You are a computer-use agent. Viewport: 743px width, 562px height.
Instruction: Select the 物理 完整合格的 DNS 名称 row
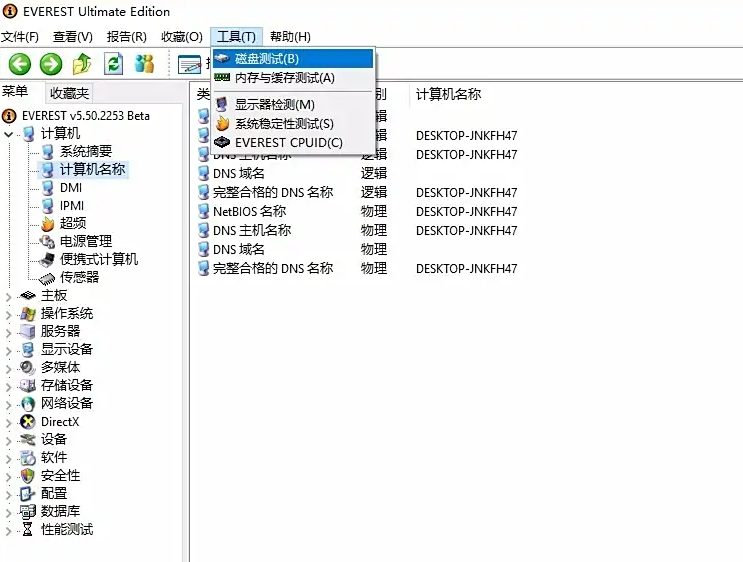click(358, 268)
